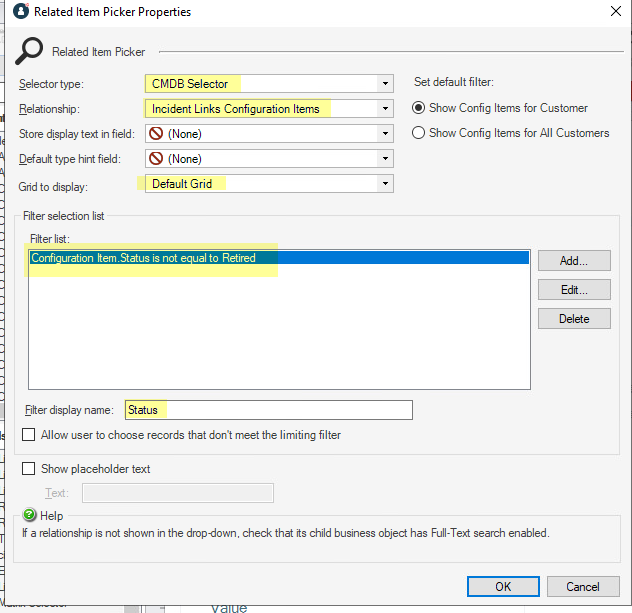Delete the selected filter
Screen dimensions: 632x613
tap(574, 319)
